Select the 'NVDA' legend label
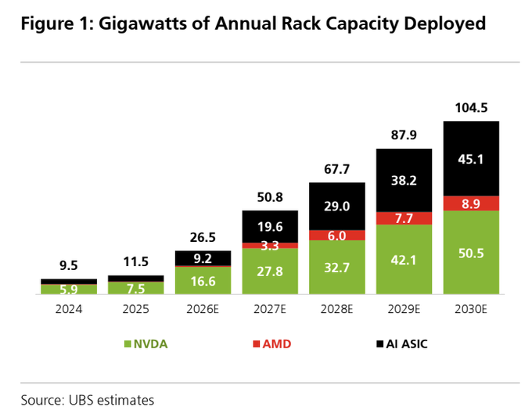This screenshot has height=414, width=532. click(151, 344)
